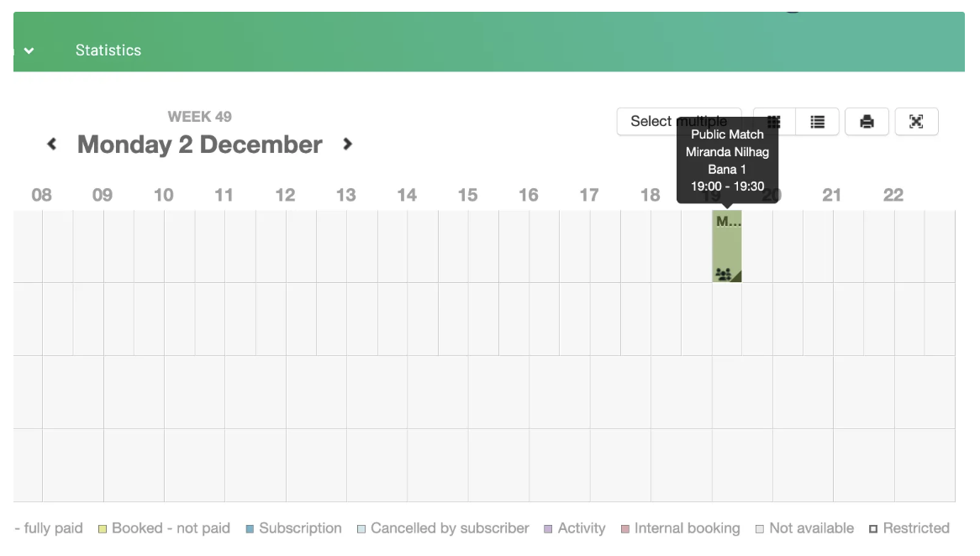Click the Restricted legend square

[x=873, y=529]
